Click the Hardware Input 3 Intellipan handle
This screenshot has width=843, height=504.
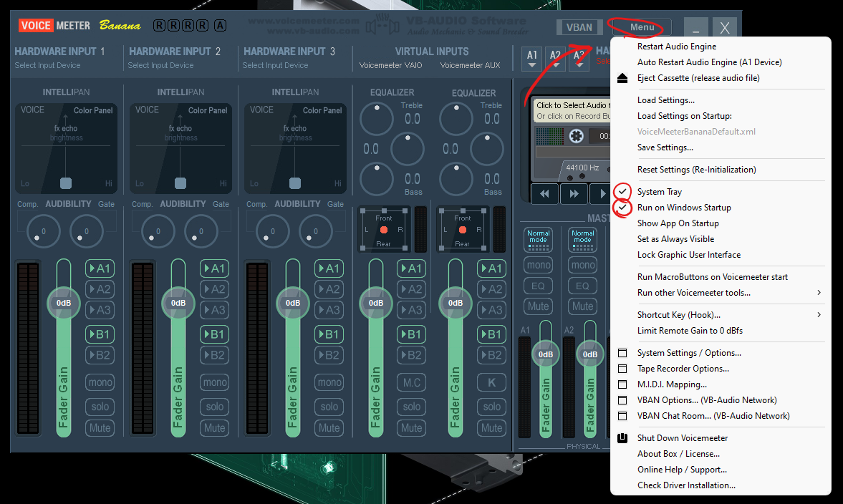click(x=294, y=183)
